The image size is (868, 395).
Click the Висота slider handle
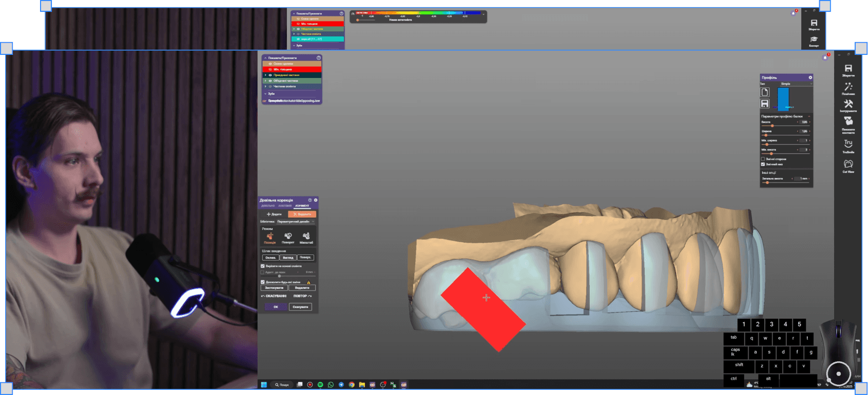click(772, 126)
